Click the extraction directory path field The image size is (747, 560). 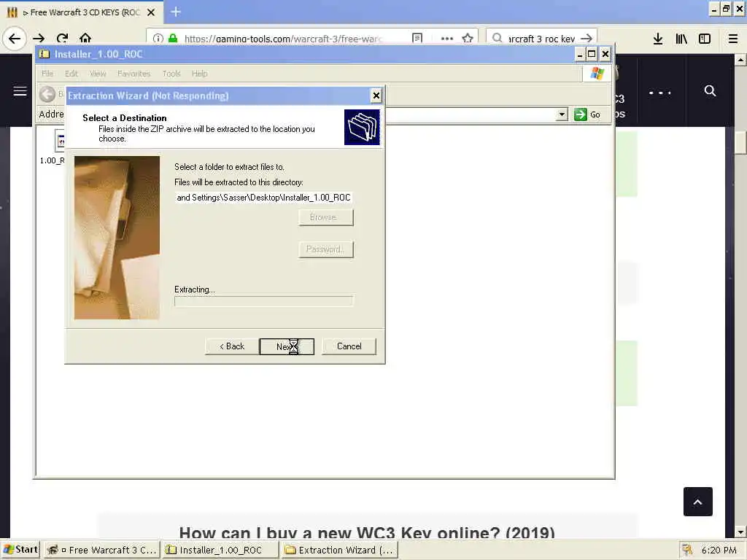click(264, 198)
